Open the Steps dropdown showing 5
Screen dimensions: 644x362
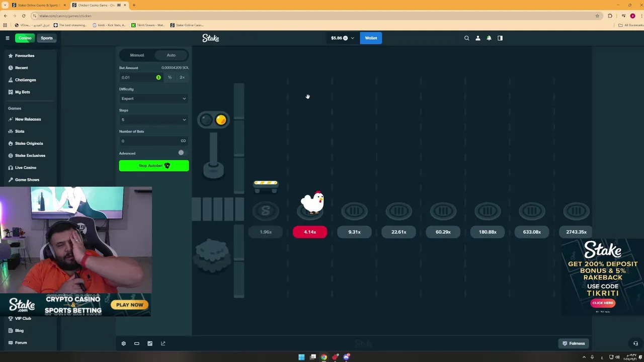coord(153,120)
